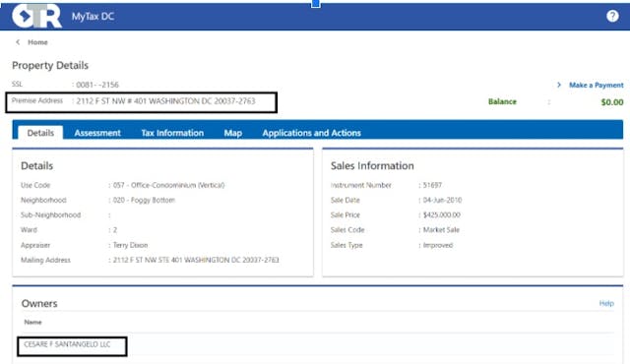Click the OTR logo in header

click(x=36, y=17)
